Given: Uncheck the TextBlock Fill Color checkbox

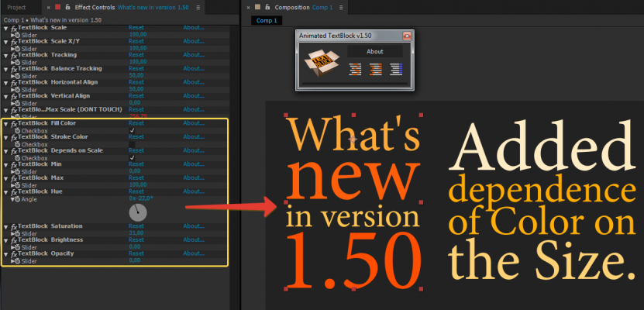Looking at the screenshot, I should (133, 130).
